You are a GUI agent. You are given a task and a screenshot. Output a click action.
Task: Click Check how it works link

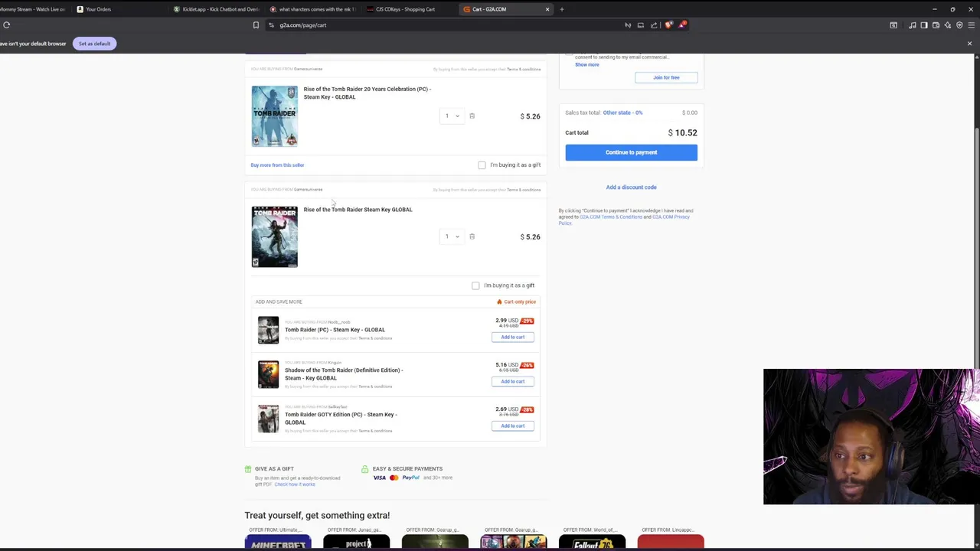tap(295, 484)
